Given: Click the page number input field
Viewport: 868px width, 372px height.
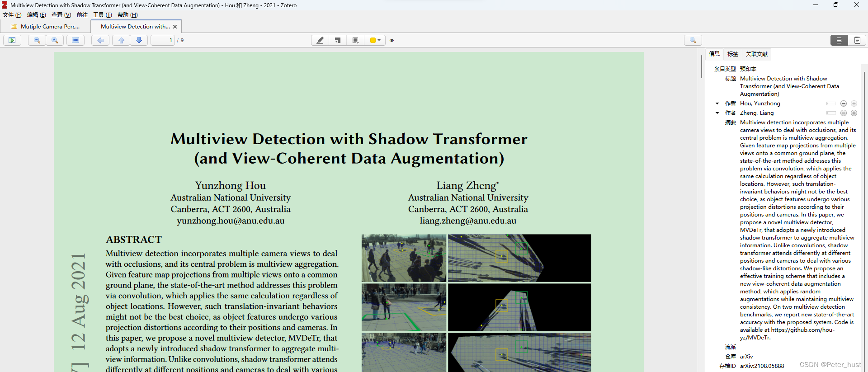Looking at the screenshot, I should tap(163, 40).
